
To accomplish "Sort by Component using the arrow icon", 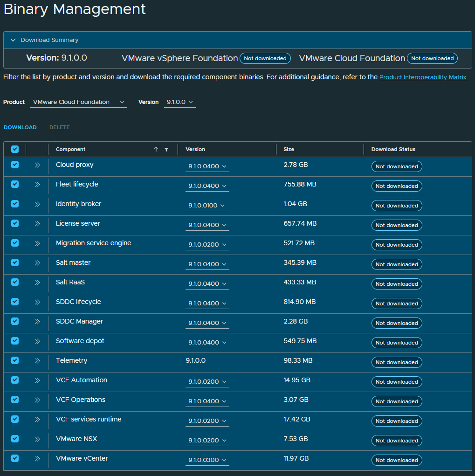I will point(156,149).
